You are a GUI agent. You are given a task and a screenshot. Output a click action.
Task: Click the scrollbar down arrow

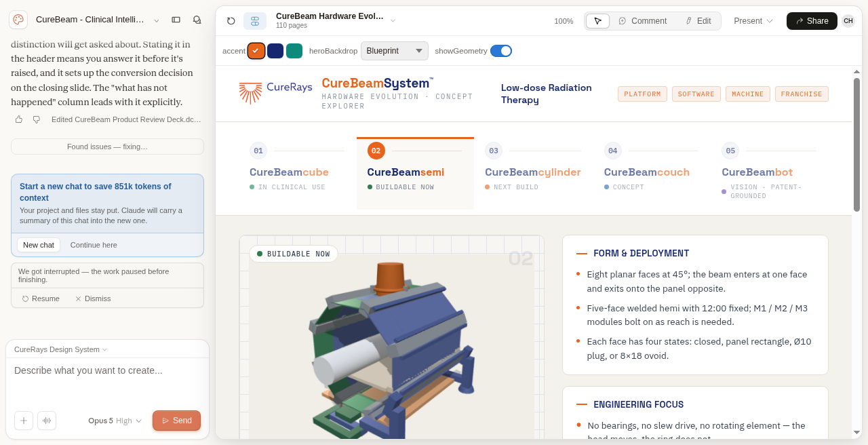click(856, 432)
